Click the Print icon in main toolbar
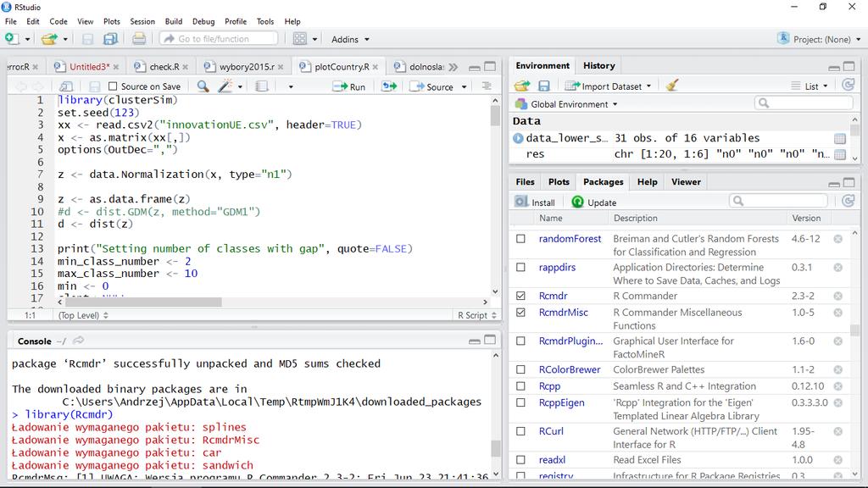The image size is (868, 488). [139, 39]
